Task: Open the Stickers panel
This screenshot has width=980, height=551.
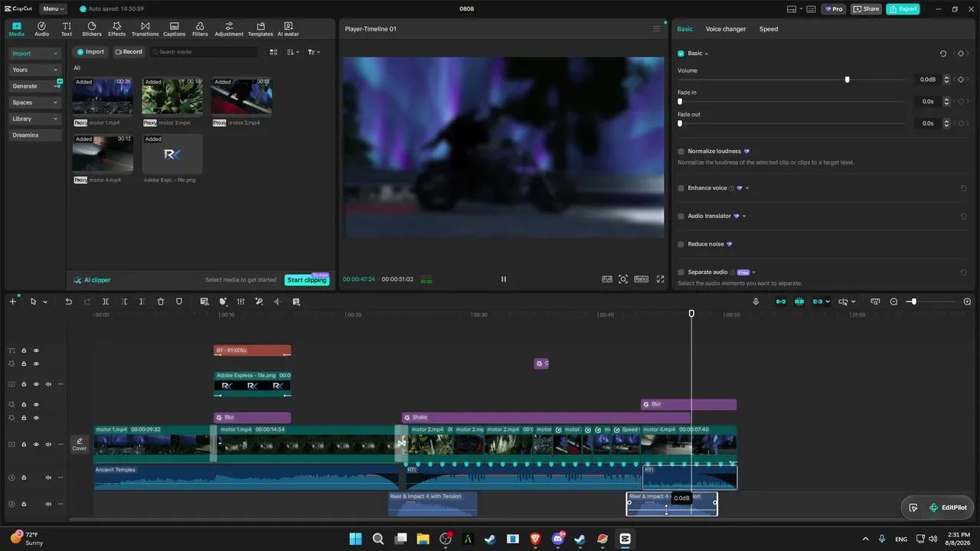Action: coord(92,29)
